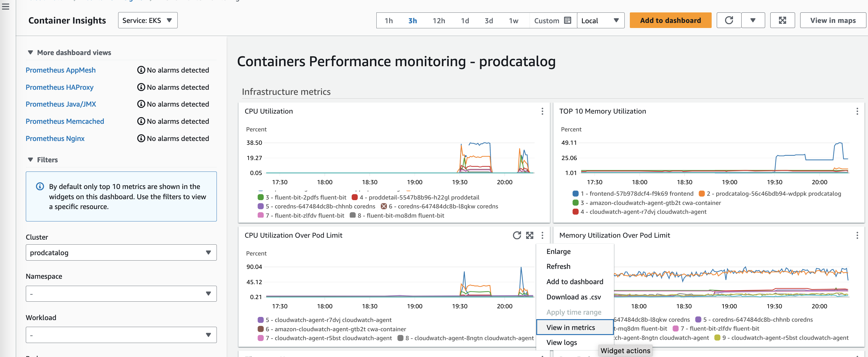
Task: Open the Prometheus Java/JMX dashboard link
Action: click(x=60, y=104)
